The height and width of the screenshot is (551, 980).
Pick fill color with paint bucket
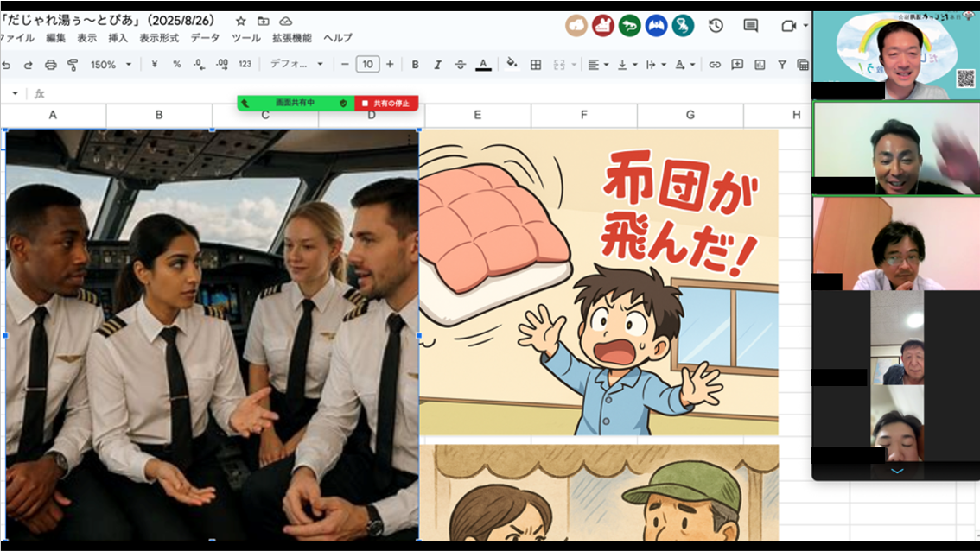click(512, 64)
